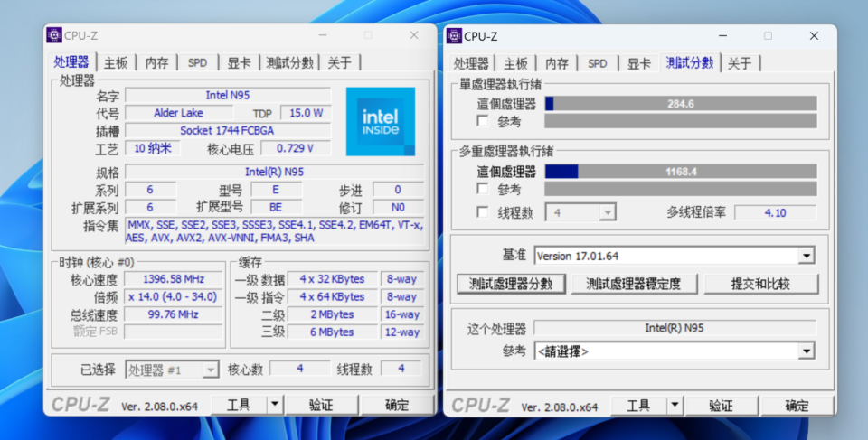
Task: Open 关于 tab in right window
Action: (x=741, y=63)
